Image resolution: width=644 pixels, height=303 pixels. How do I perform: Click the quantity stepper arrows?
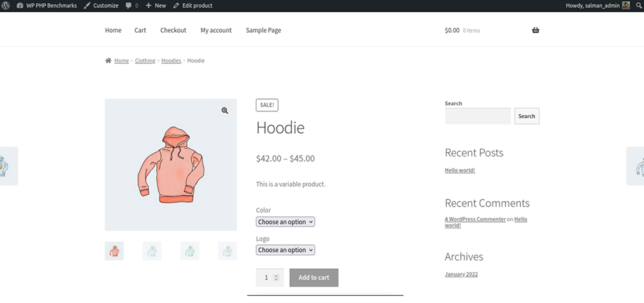(x=276, y=277)
